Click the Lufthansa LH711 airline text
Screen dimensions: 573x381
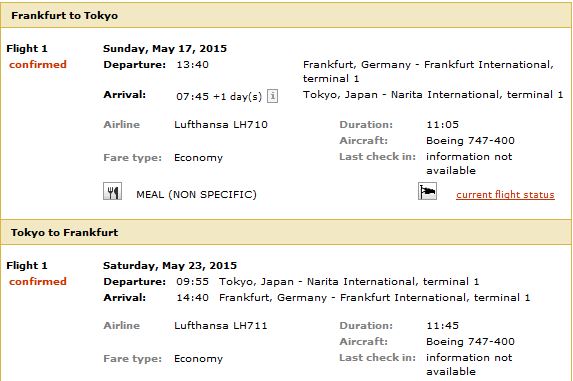[x=221, y=325]
